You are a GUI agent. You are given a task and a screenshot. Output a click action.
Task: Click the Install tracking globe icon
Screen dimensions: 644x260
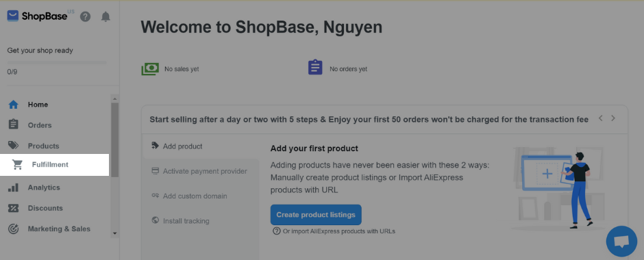[x=156, y=220]
